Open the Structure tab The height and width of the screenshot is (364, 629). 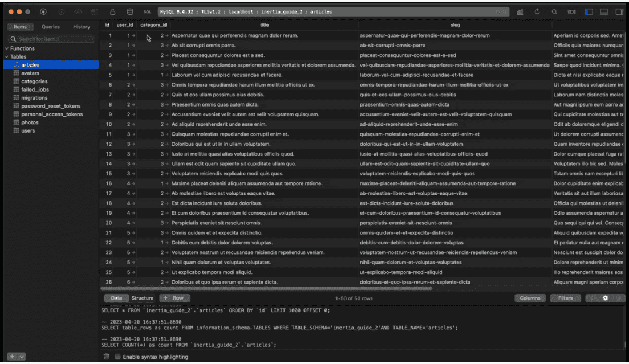[142, 298]
